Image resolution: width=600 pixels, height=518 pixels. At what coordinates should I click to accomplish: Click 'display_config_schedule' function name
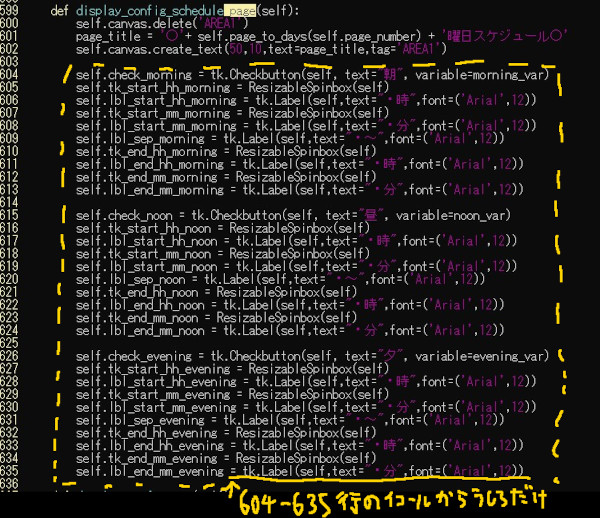(150, 11)
